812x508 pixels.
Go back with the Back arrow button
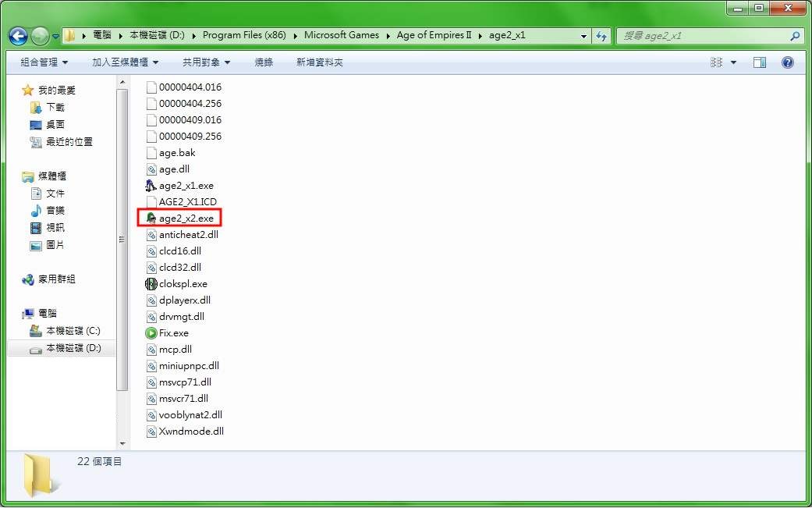point(19,36)
